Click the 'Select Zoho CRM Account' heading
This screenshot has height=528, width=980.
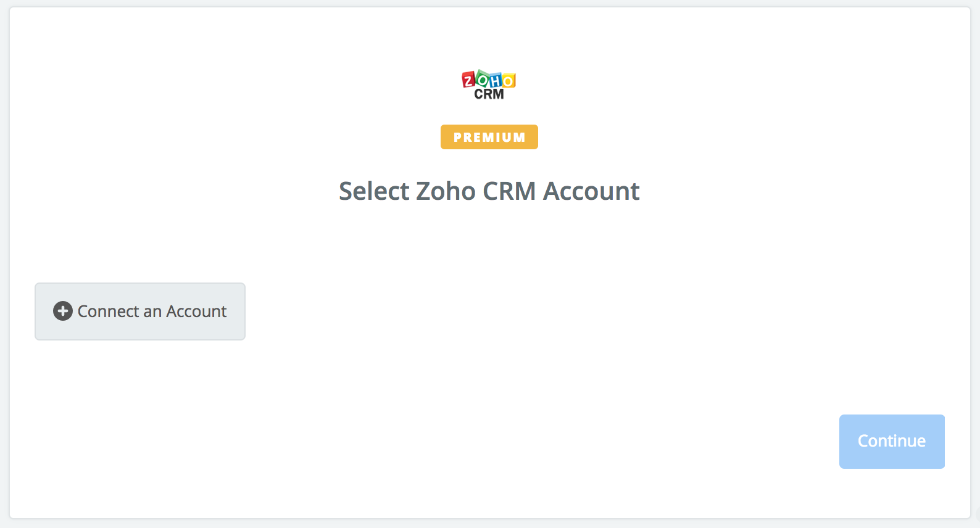(489, 191)
